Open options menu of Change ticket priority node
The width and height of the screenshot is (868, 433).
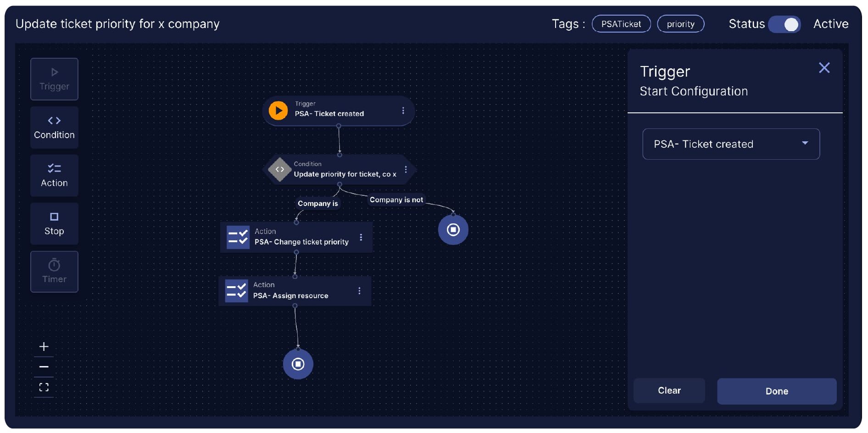pyautogui.click(x=361, y=237)
